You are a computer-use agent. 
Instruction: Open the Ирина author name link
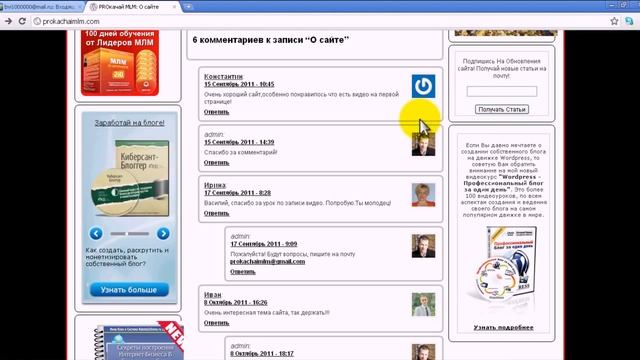[215, 185]
